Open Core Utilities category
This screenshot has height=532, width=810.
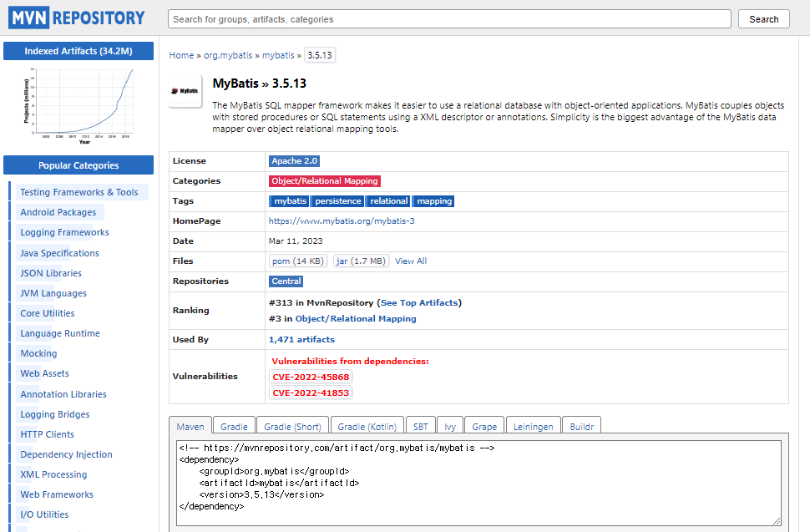pos(48,313)
